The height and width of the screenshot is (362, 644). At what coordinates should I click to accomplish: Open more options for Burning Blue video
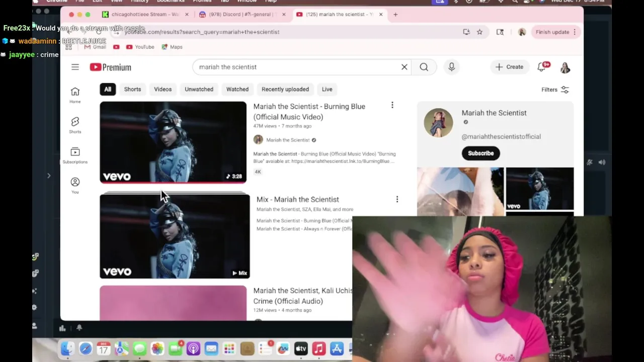click(x=392, y=105)
